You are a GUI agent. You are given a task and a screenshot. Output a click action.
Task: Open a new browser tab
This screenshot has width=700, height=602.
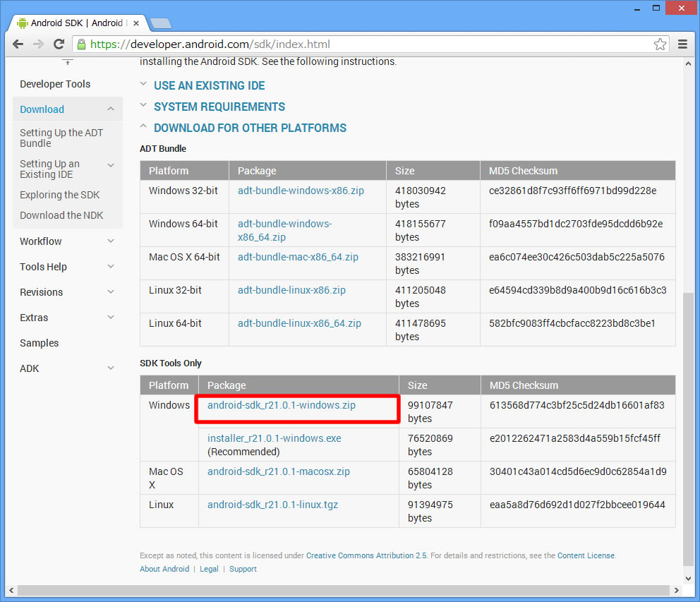161,23
